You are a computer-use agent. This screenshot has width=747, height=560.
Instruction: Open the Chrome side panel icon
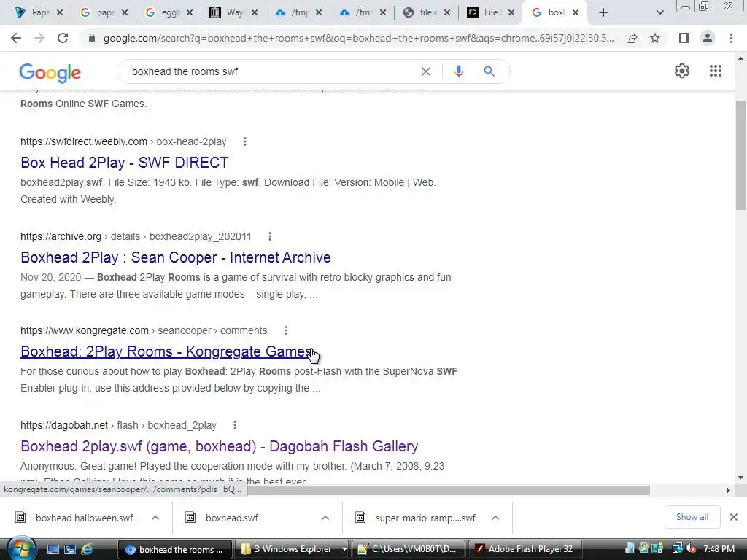(x=684, y=38)
